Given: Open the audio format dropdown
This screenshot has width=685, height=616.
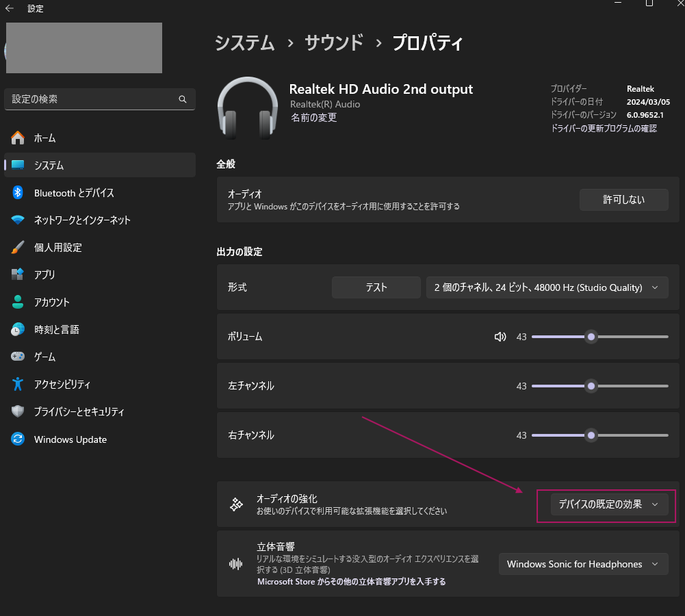Looking at the screenshot, I should coord(547,287).
